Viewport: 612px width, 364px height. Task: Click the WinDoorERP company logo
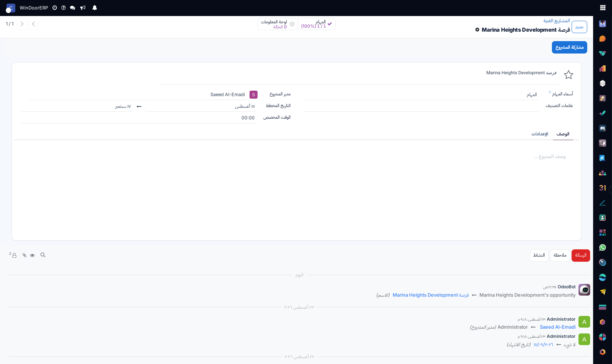coord(10,8)
